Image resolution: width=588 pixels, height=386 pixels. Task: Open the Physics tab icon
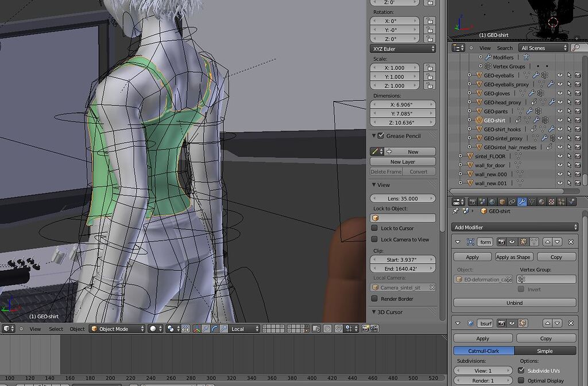point(571,202)
